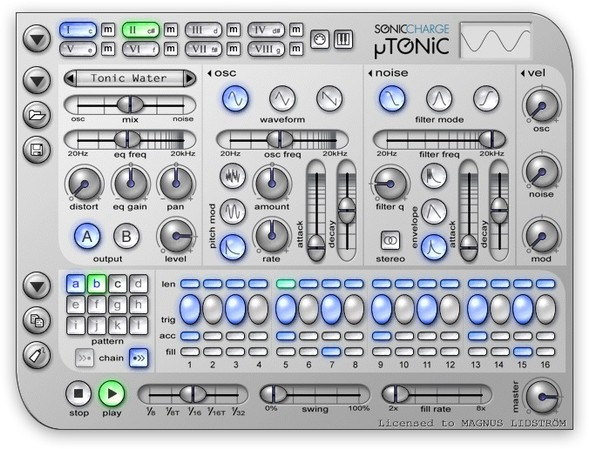The image size is (589, 449).
Task: Select drum channel VII
Action: coord(203,49)
